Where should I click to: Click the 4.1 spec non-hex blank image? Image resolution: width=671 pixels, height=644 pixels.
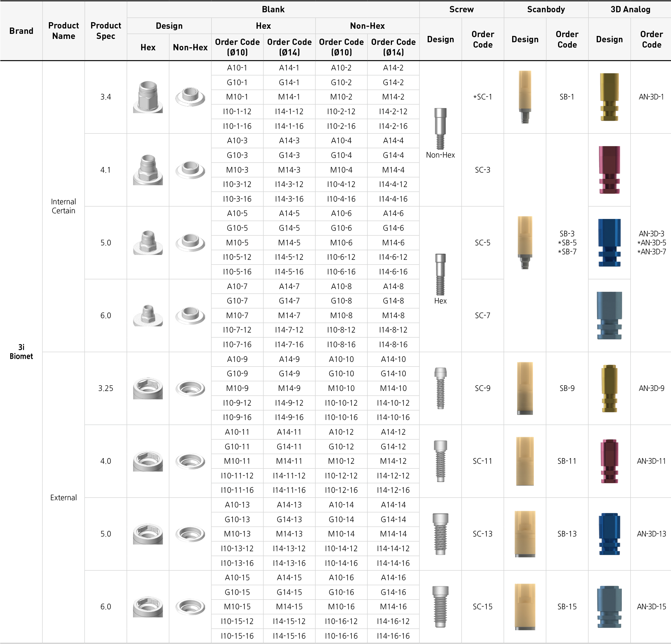click(x=190, y=170)
